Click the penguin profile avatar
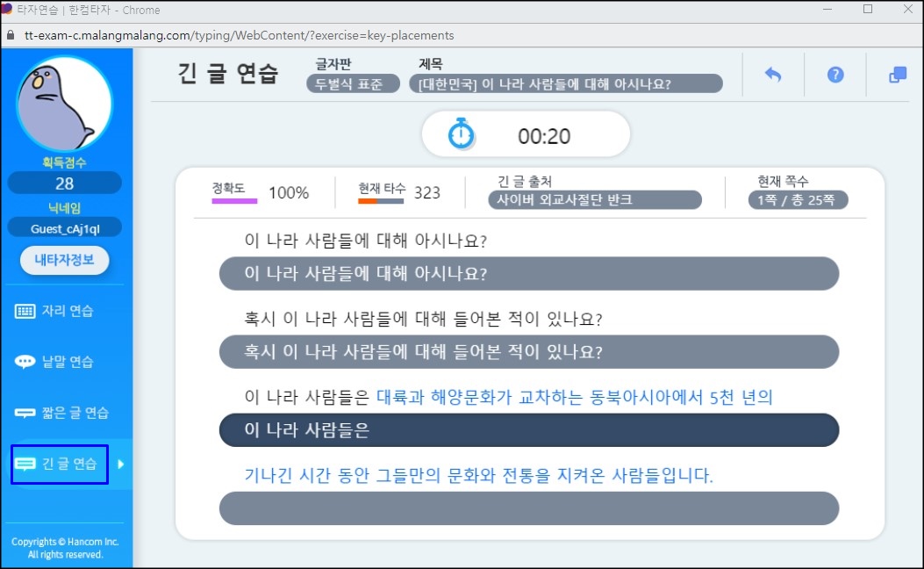This screenshot has width=924, height=569. pos(64,104)
